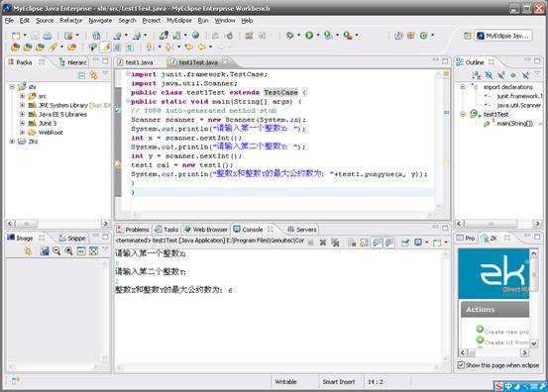Switch to the test1.java editor tab
This screenshot has height=392, width=548.
click(136, 62)
